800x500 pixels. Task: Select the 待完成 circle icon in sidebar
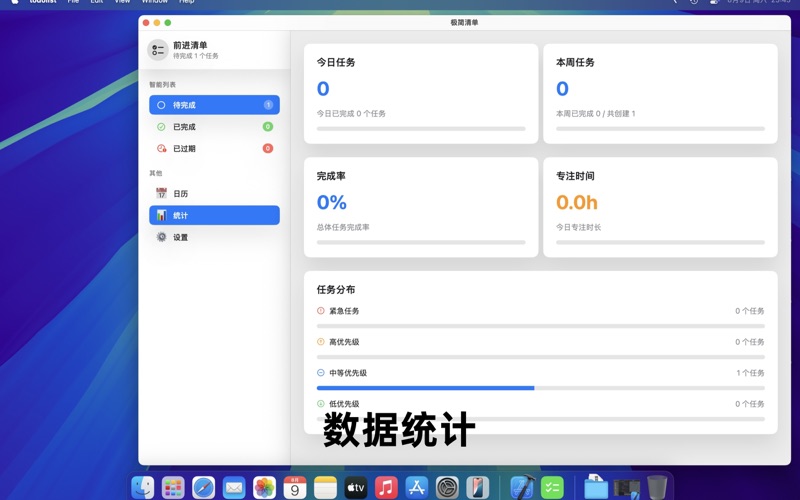pyautogui.click(x=161, y=105)
